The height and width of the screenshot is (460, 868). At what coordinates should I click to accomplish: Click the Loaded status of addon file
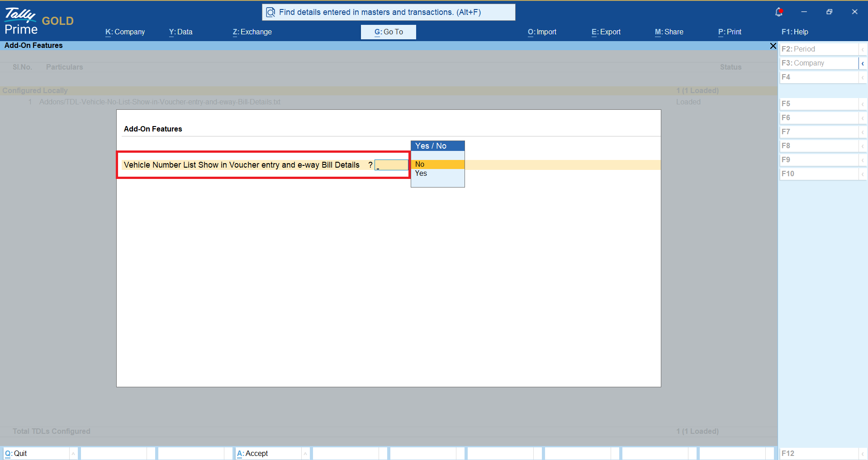688,102
